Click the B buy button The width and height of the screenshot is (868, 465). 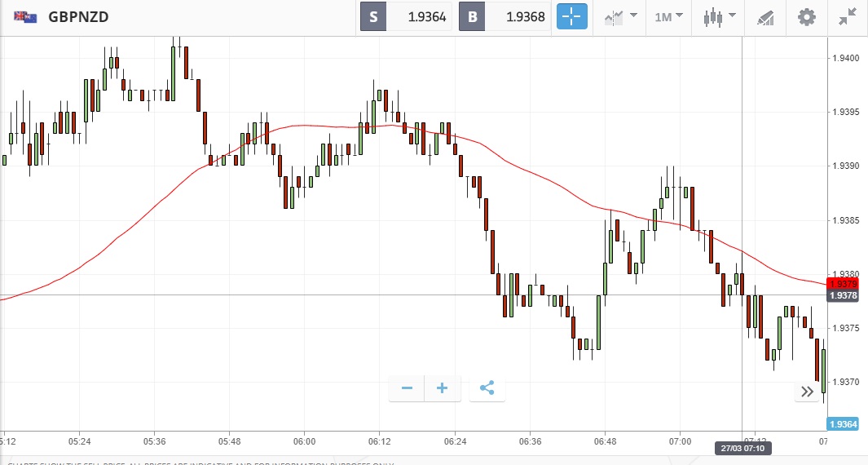(472, 16)
